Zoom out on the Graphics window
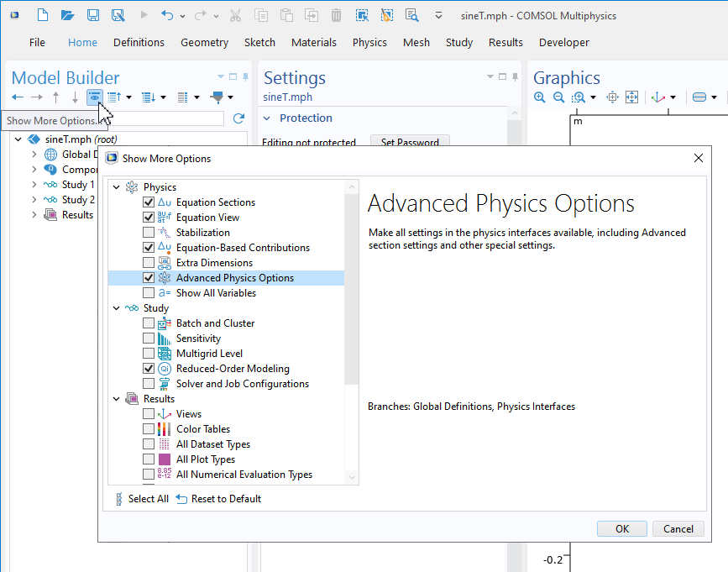Screen dimensions: 728x572 [x=558, y=97]
